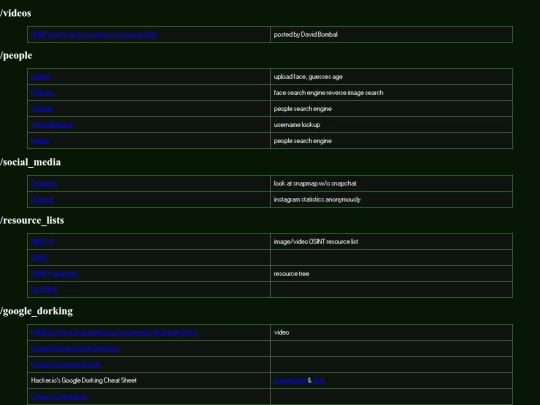Click "face search engine reverse image search" text
Image resolution: width=540 pixels, height=405 pixels.
pos(329,93)
